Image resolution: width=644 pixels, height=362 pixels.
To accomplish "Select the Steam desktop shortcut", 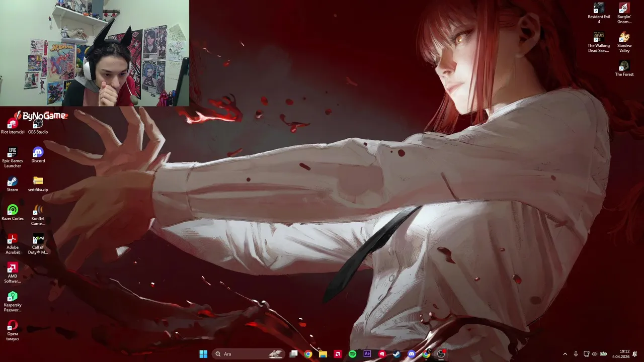I will click(x=13, y=184).
